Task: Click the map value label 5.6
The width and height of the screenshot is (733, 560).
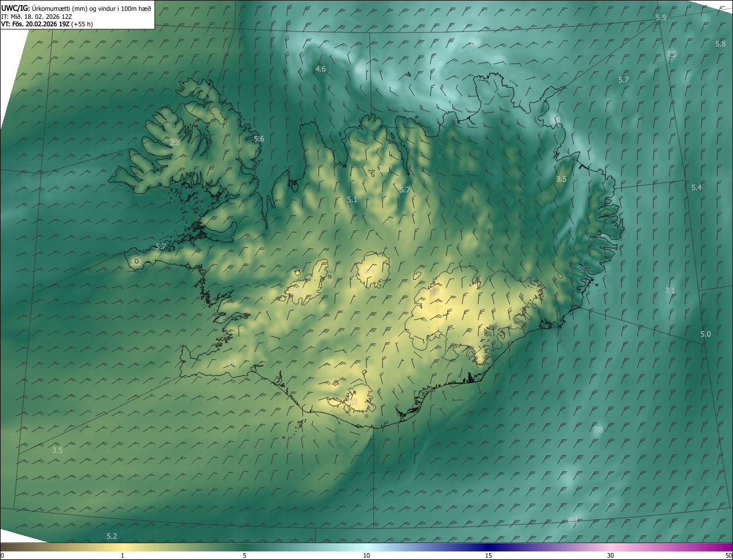Action: pyautogui.click(x=259, y=139)
